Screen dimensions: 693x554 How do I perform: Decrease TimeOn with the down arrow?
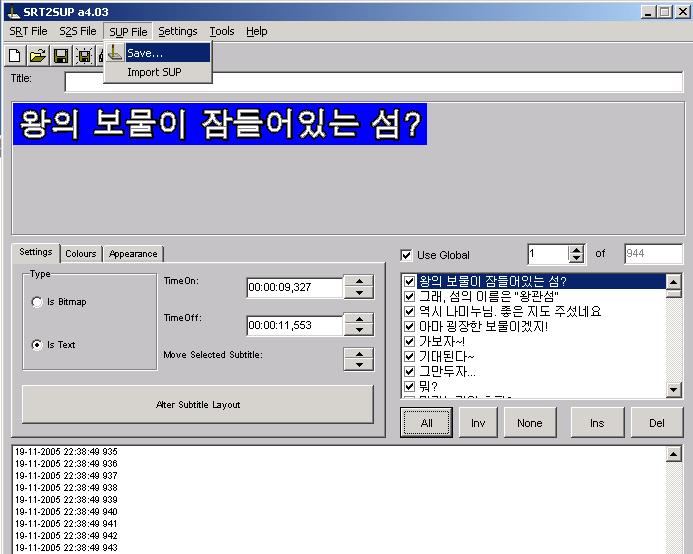[x=359, y=293]
